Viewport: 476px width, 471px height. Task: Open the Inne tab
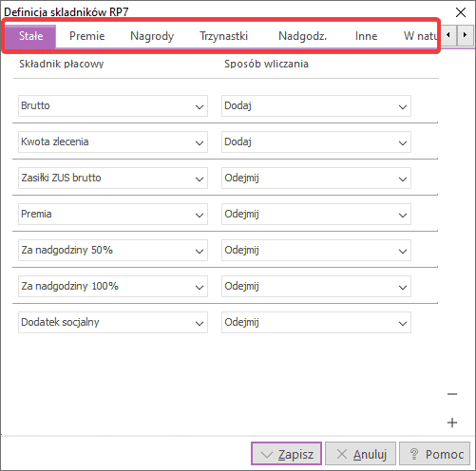point(366,36)
